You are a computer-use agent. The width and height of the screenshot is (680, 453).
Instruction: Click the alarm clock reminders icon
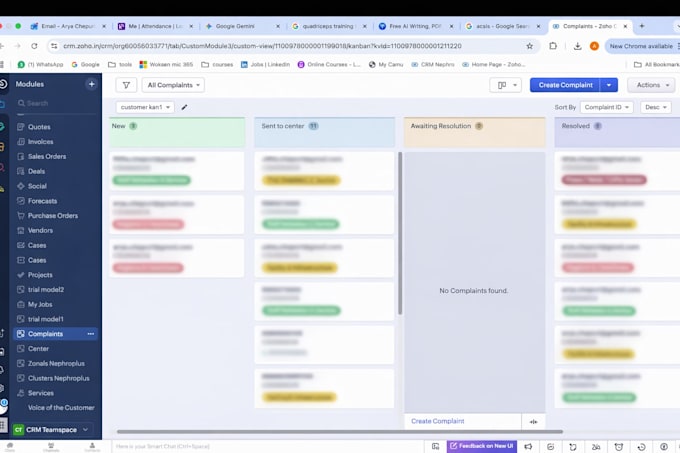coord(619,446)
